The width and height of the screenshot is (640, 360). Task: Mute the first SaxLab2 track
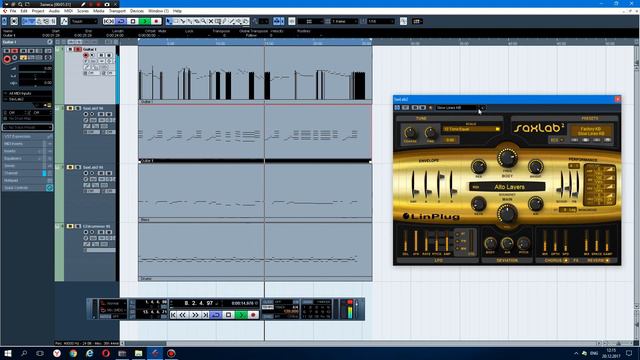click(x=70, y=108)
